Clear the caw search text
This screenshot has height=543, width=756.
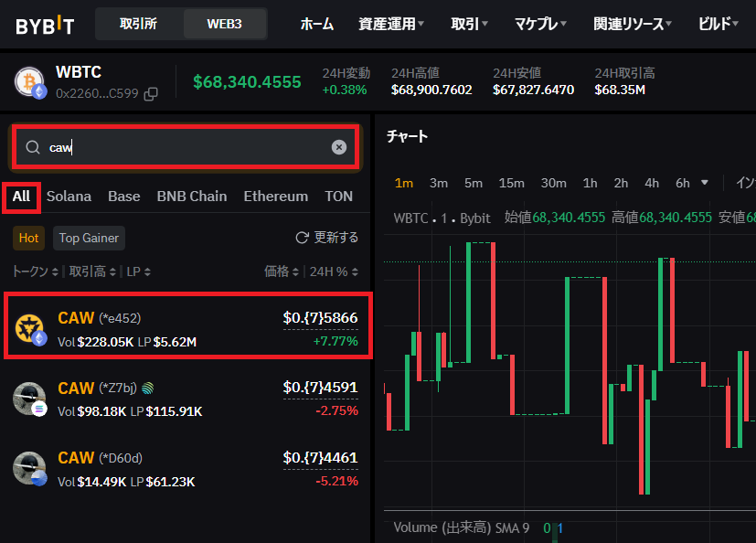tap(339, 147)
